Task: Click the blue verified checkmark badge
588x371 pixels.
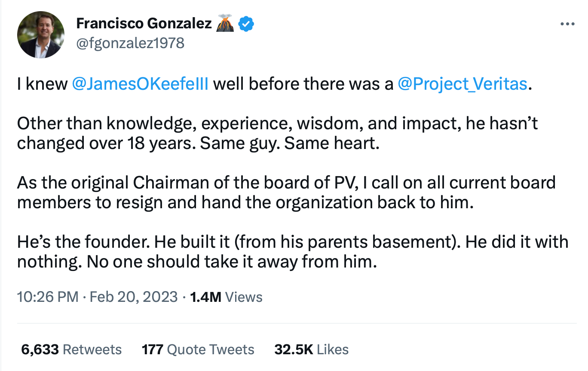Action: [x=246, y=24]
